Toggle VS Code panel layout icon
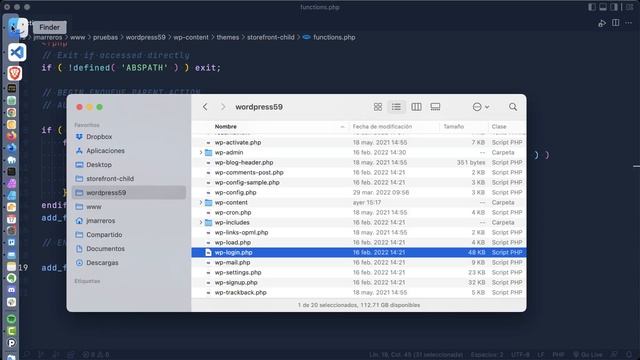This screenshot has height=360, width=640. [x=603, y=7]
